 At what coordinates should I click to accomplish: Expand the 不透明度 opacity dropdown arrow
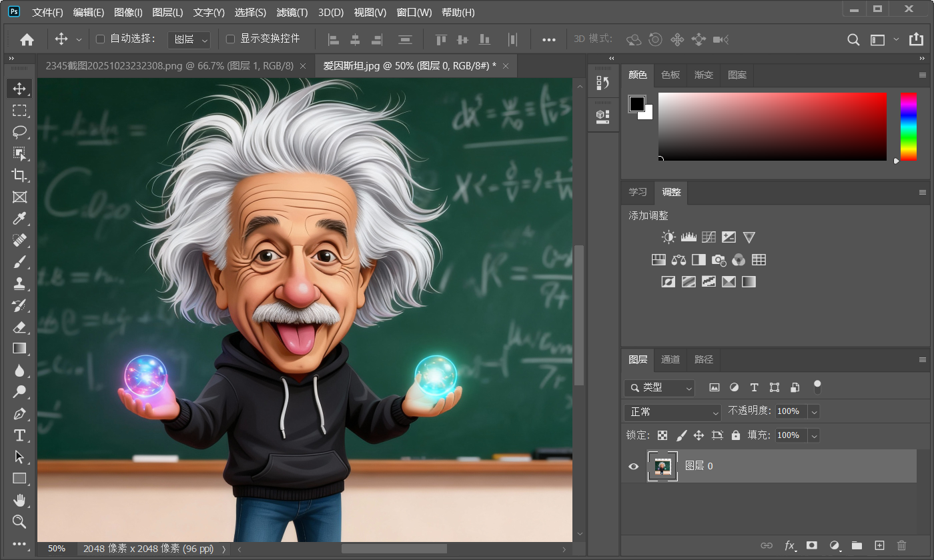[814, 412]
